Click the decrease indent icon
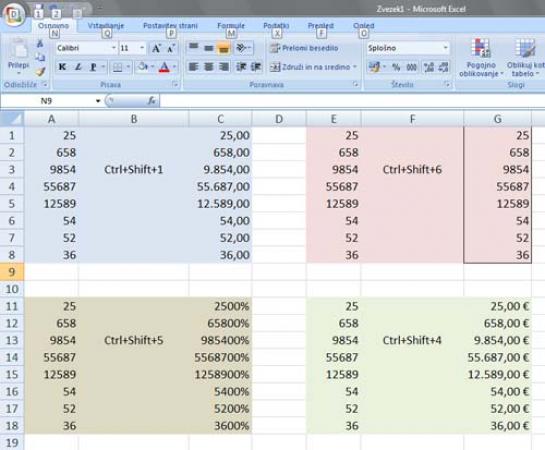 [241, 67]
